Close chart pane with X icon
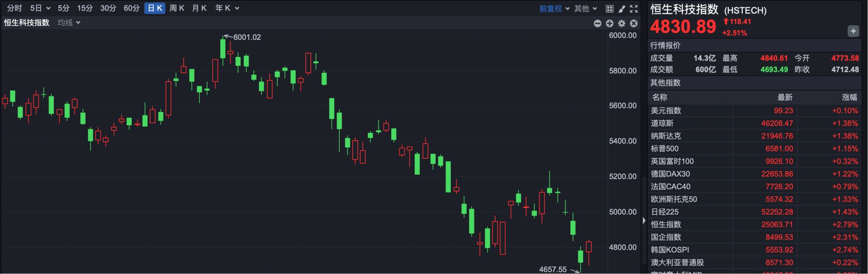 634,24
